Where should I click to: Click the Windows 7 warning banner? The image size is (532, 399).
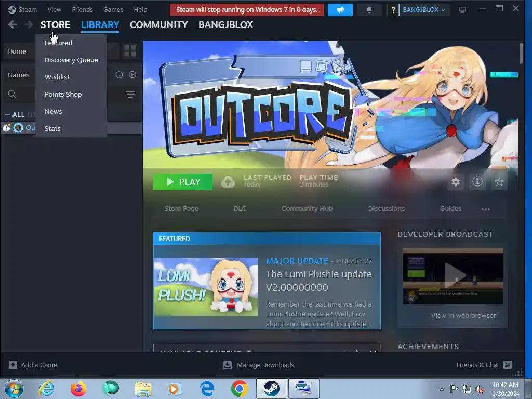pos(247,10)
